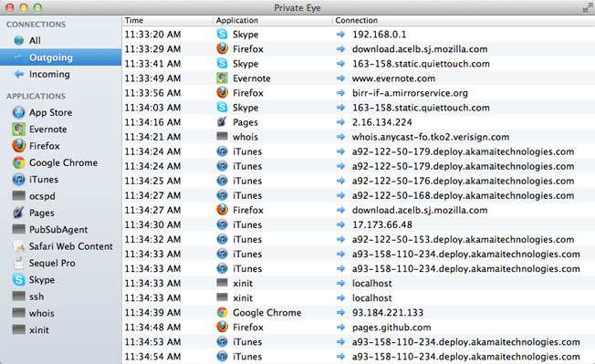Select a92-122-50-176.deploy.akamaitechnologies.com connection
This screenshot has height=364, width=595.
(x=463, y=181)
